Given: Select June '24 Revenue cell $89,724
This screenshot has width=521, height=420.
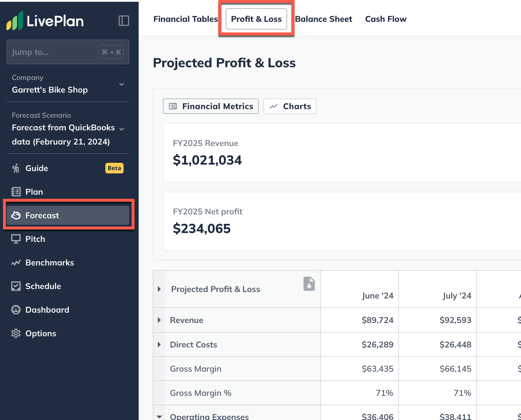Looking at the screenshot, I should coord(360,320).
